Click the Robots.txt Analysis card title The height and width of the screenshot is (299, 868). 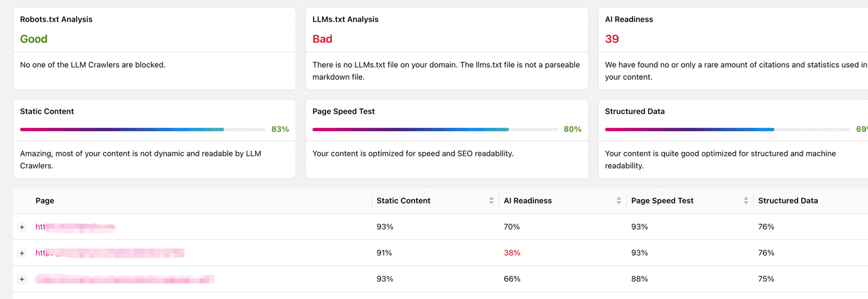56,19
